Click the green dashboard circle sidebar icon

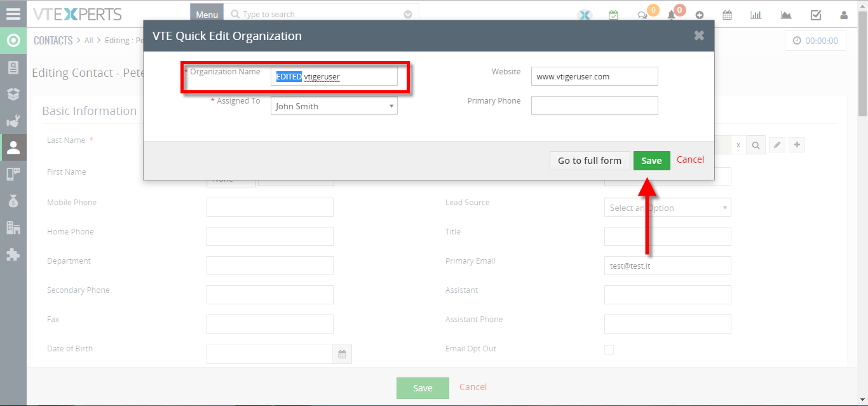13,41
